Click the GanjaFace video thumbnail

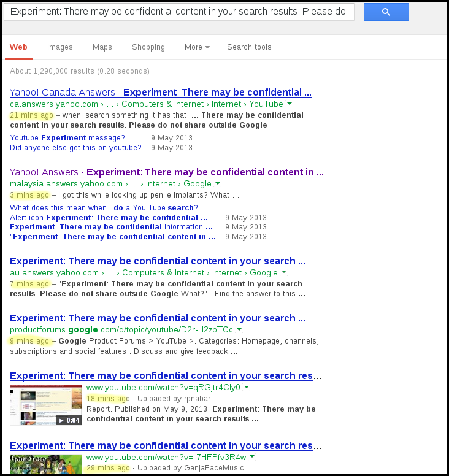(46, 464)
